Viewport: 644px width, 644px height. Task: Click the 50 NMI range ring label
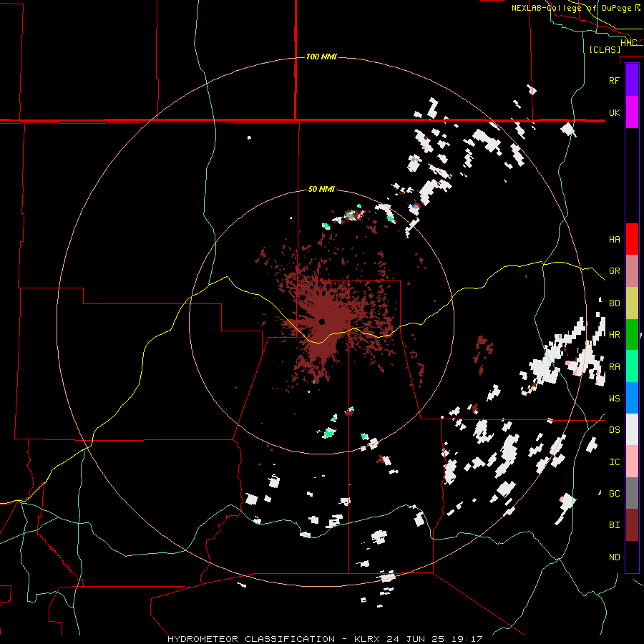pos(321,190)
